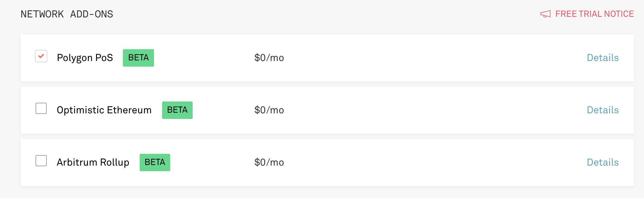Tick the Arbitrum Rollup checkbox
This screenshot has height=198, width=644.
[41, 161]
